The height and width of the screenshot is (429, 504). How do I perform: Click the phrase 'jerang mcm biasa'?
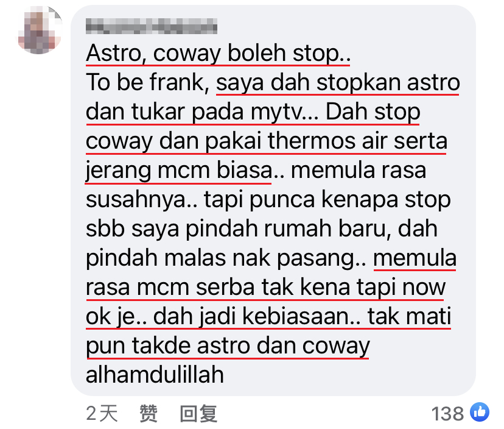179,171
